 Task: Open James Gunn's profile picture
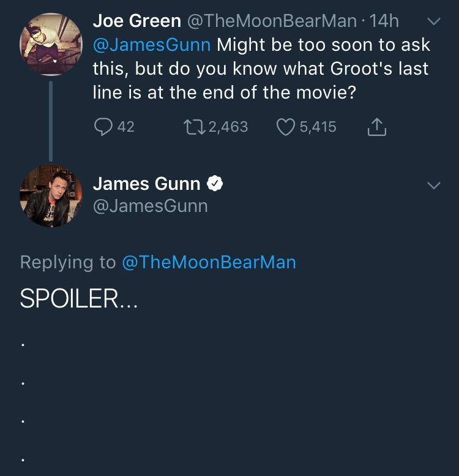coord(51,195)
